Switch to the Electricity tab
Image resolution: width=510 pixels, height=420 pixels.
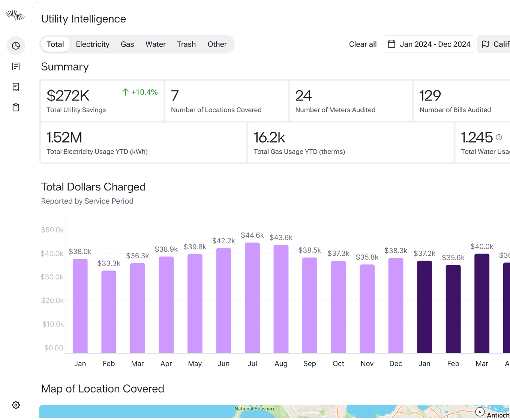pos(93,44)
